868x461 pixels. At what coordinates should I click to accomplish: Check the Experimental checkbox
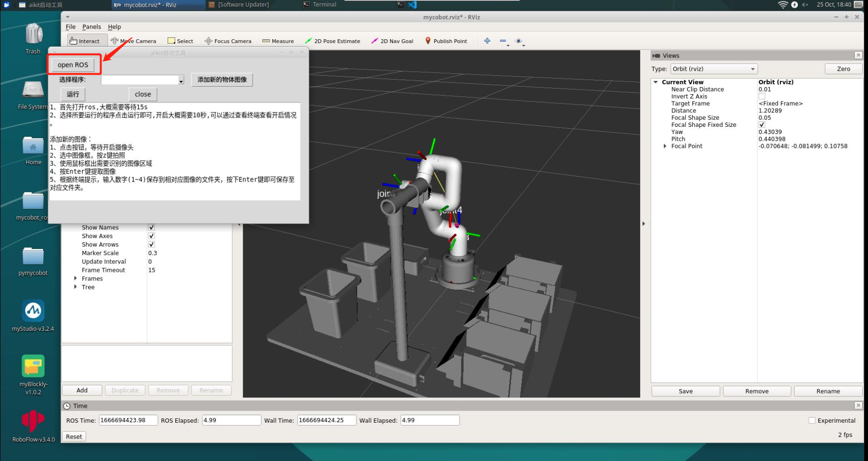click(x=812, y=420)
